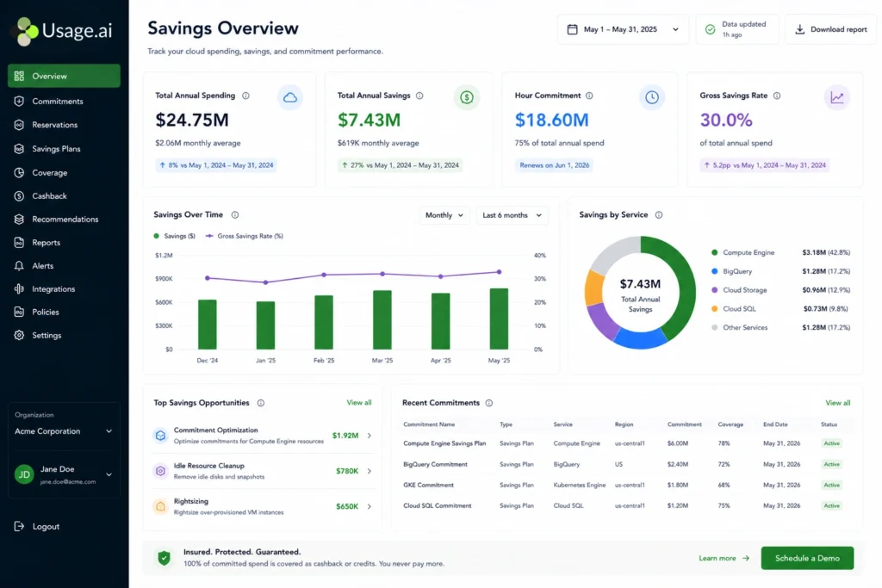
Task: Click the Logout arrow icon
Action: [19, 526]
